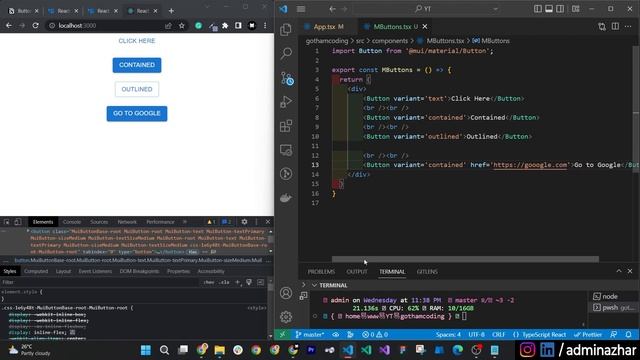
Task: Switch to the GITLENS panel tab
Action: pyautogui.click(x=427, y=272)
